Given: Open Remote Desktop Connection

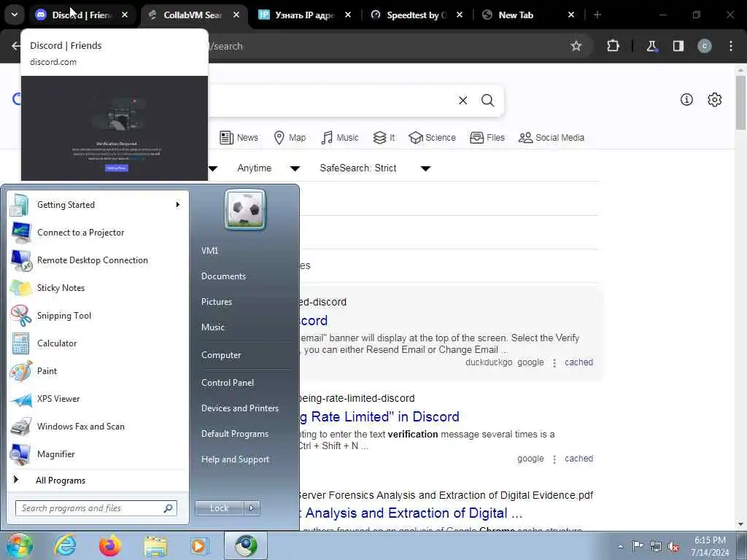Looking at the screenshot, I should pyautogui.click(x=98, y=260).
